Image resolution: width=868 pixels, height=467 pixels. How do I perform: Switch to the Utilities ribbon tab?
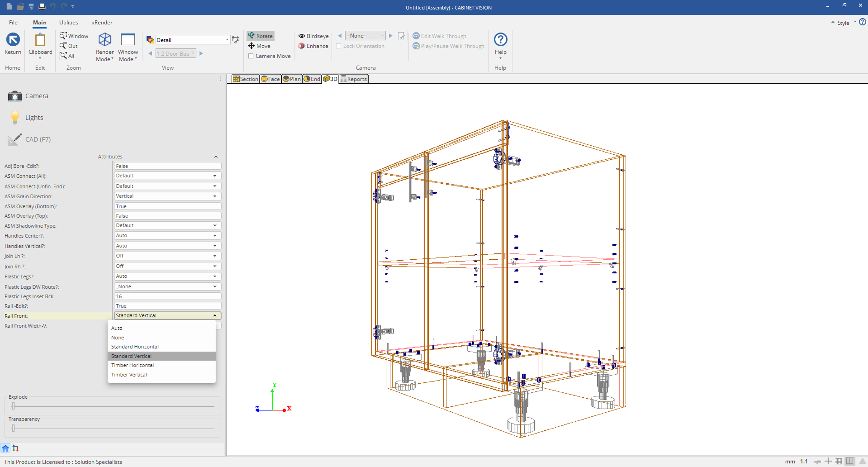69,22
